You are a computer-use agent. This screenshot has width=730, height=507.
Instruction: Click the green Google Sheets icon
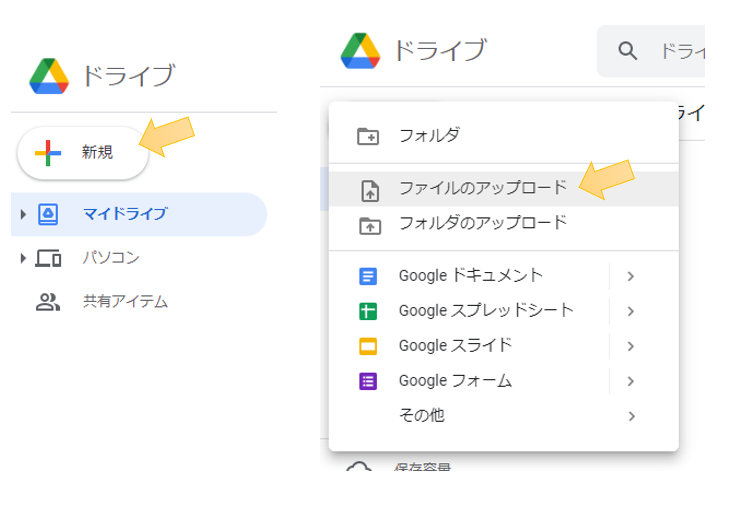368,311
